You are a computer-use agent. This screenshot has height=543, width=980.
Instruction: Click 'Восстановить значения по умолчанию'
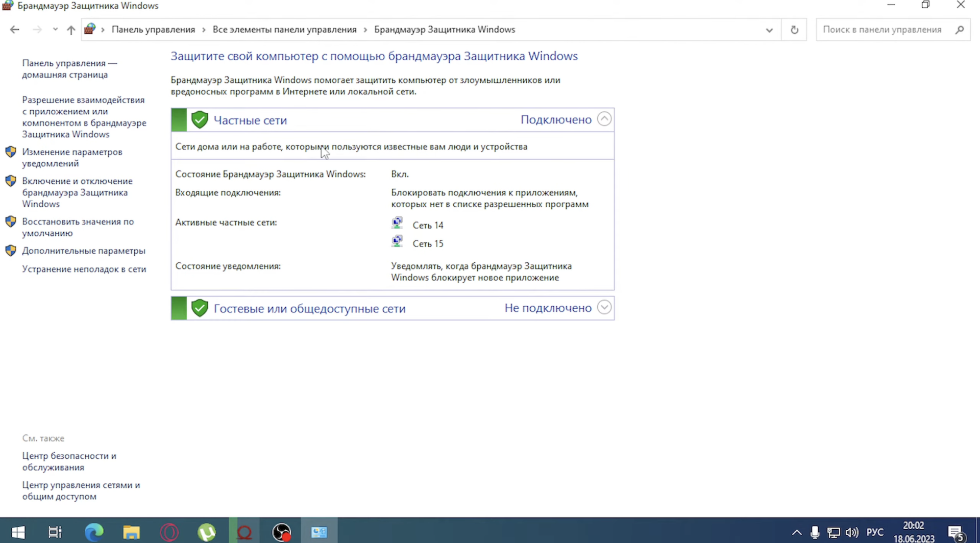[x=78, y=227]
